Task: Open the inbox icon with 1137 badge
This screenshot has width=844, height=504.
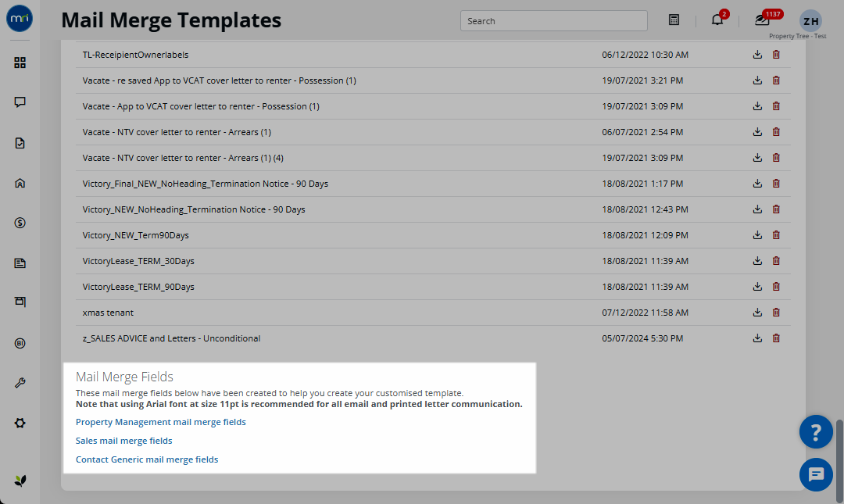Action: coord(763,20)
